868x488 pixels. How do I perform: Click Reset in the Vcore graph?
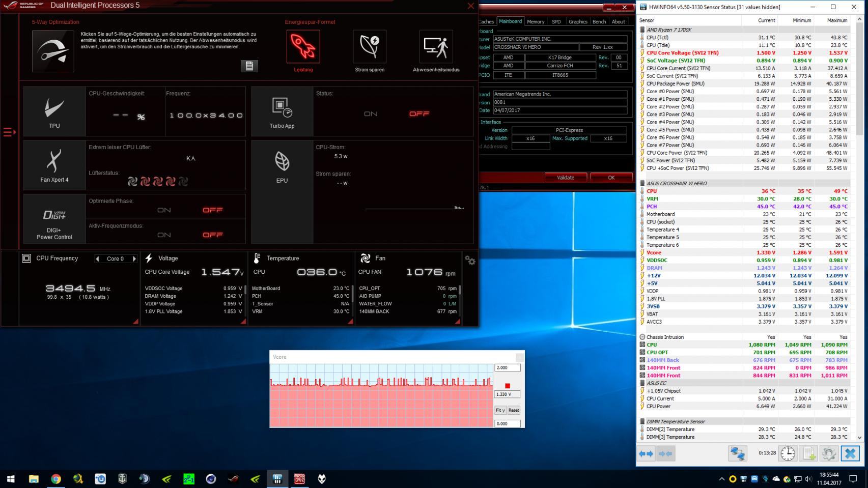click(514, 410)
